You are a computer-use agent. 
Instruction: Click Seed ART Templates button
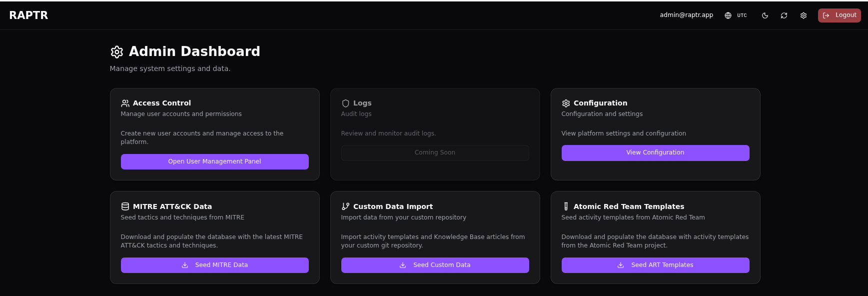click(x=655, y=265)
